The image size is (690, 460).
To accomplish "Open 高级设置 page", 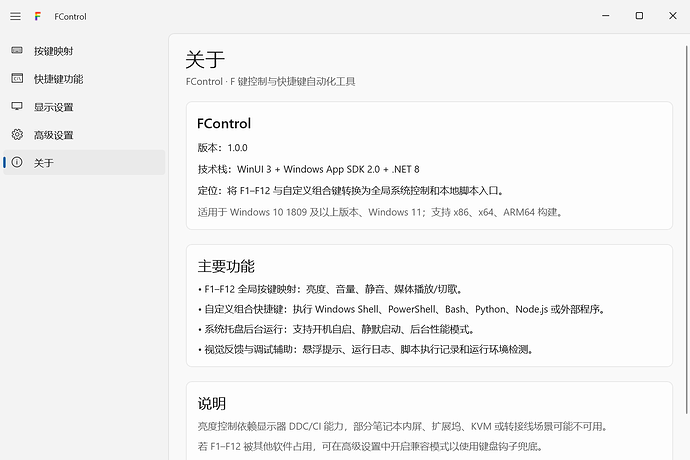I will [84, 135].
